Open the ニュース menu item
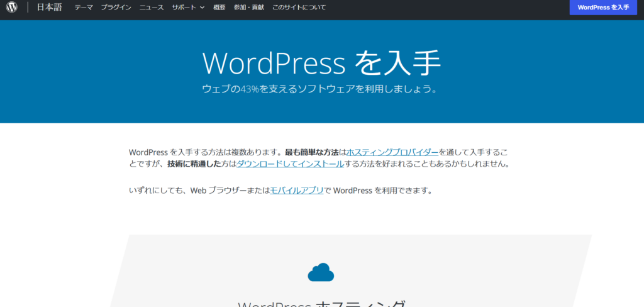Image resolution: width=644 pixels, height=307 pixels. coord(152,8)
